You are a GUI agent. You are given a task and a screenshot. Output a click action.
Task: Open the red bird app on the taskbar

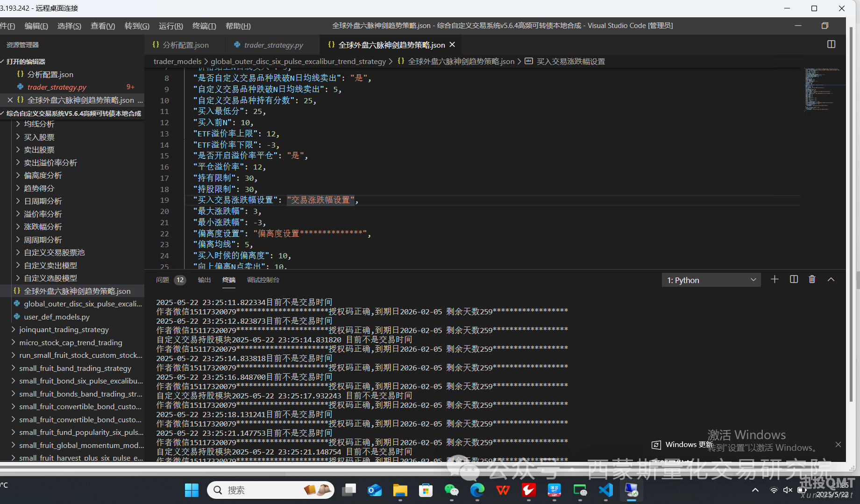pyautogui.click(x=529, y=490)
